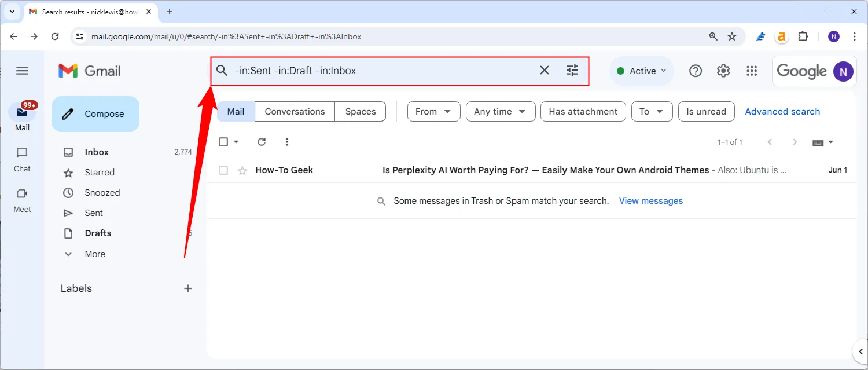The width and height of the screenshot is (868, 370).
Task: Open Advanced search link
Action: click(x=782, y=112)
